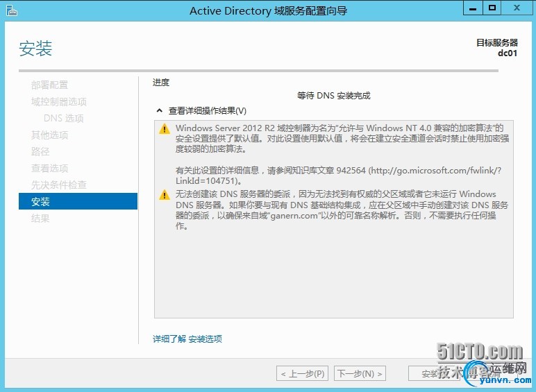Maximize the wizard window
Viewport: 536px width, 392px height.
tap(492, 8)
